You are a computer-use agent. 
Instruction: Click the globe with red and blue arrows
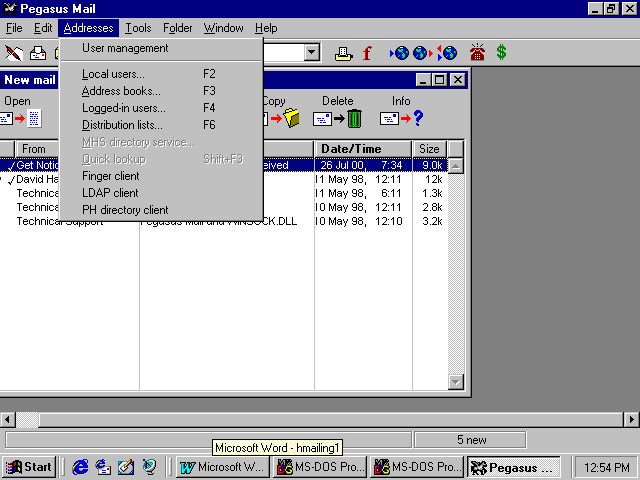point(447,53)
